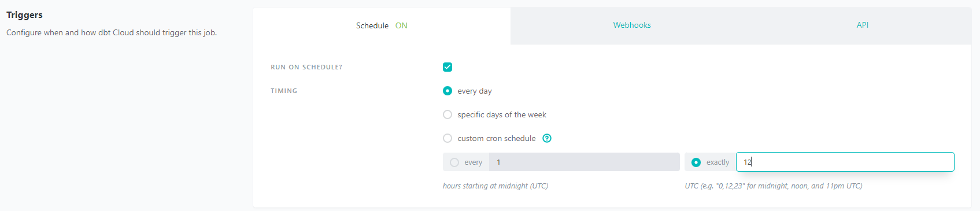980x211 pixels.
Task: Click the 'RUN ON SCHEDULE?' field label
Action: (306, 67)
